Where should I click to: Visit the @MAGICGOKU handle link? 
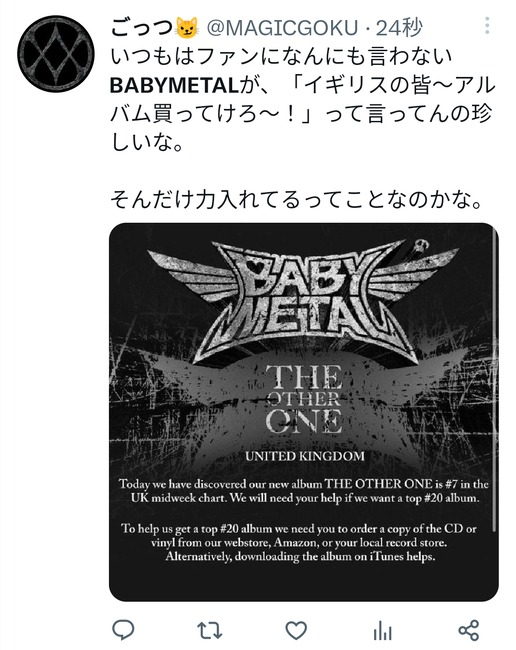282,28
